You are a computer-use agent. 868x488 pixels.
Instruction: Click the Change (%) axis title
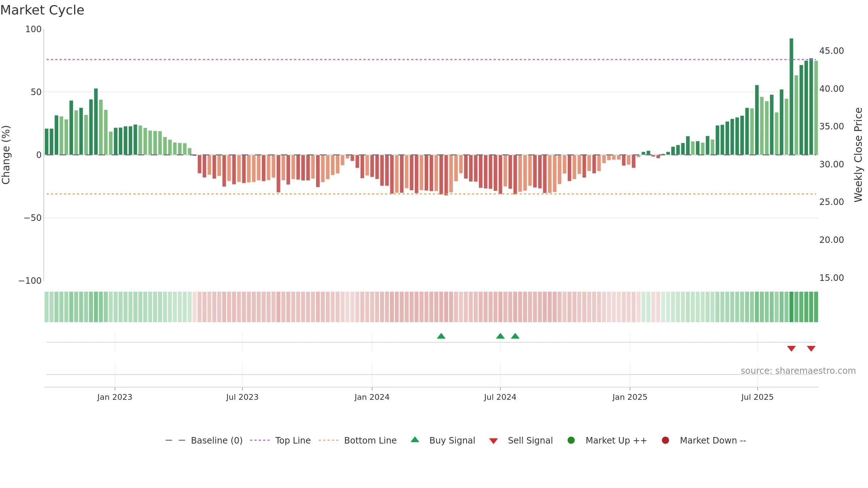pyautogui.click(x=6, y=155)
